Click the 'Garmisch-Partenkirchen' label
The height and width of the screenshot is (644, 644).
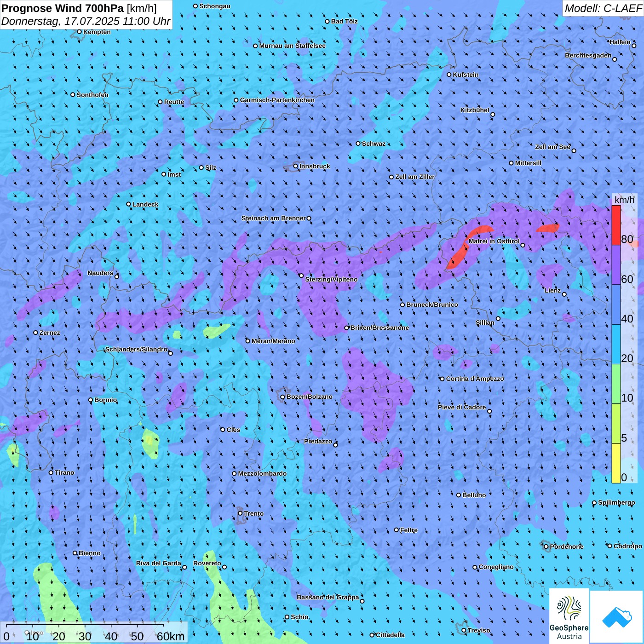(x=277, y=100)
